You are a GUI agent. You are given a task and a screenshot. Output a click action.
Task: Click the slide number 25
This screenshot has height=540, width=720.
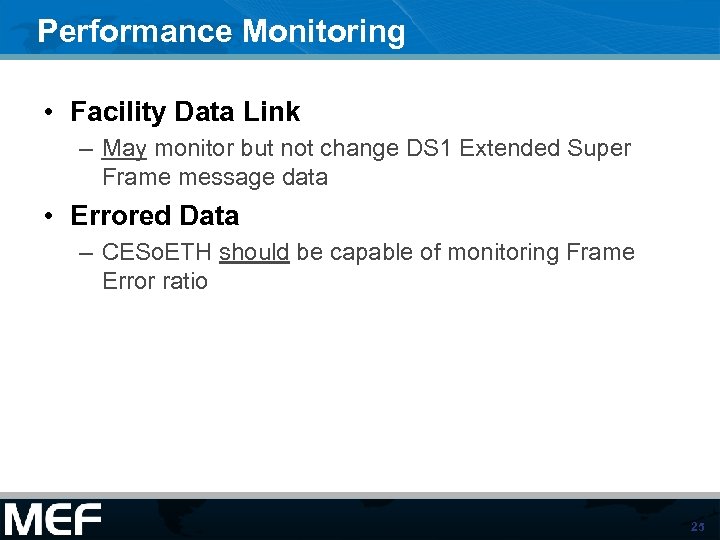click(697, 527)
